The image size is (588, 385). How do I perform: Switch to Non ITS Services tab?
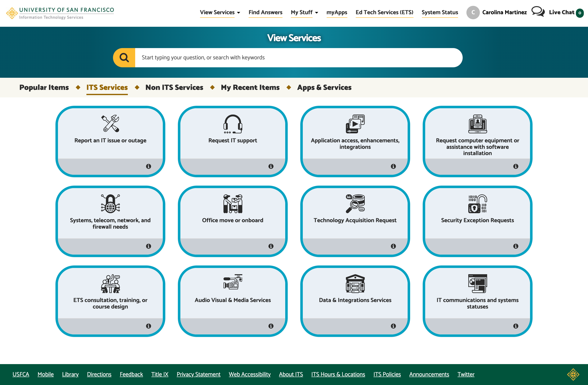(174, 87)
